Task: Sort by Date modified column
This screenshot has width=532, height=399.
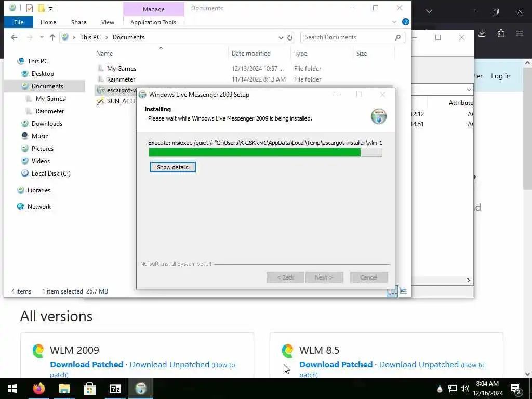Action: pyautogui.click(x=251, y=54)
